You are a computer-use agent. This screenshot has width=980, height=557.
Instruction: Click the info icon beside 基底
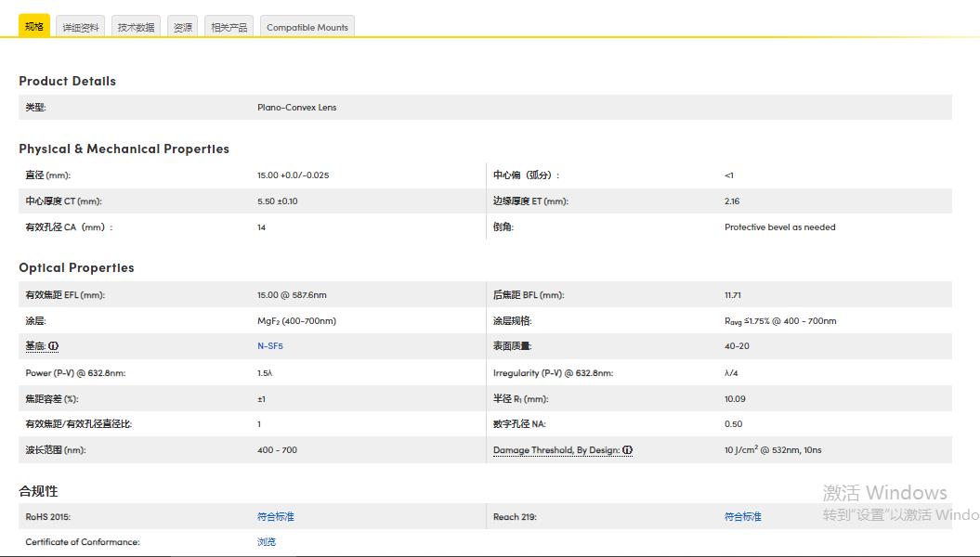53,346
